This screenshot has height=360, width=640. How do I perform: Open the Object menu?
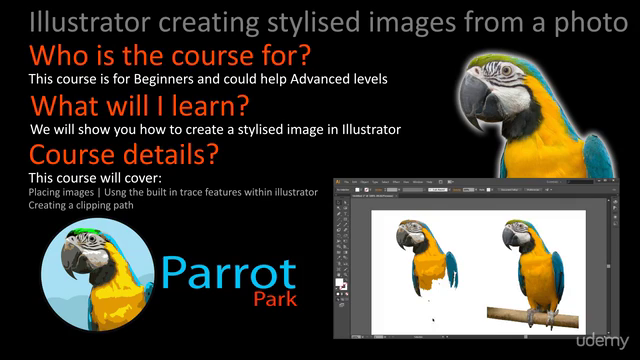[364, 182]
